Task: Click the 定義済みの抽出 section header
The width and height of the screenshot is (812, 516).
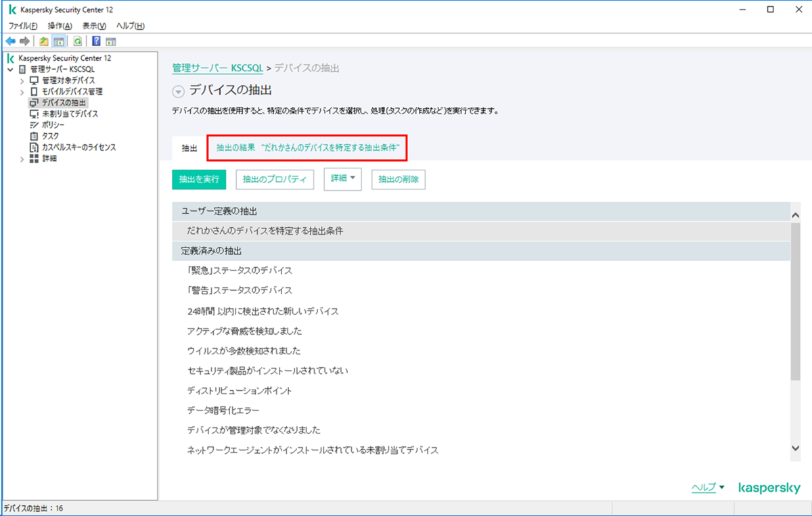Action: pyautogui.click(x=481, y=251)
